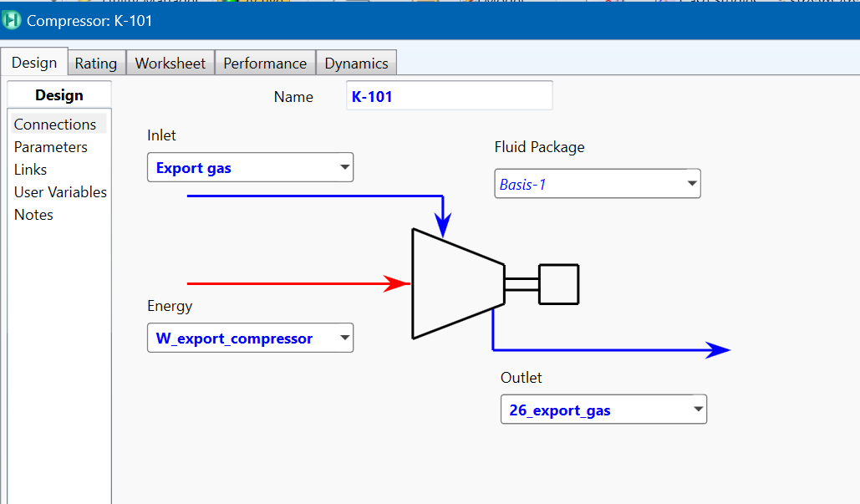Click the Name field containing K-101
The height and width of the screenshot is (504, 860).
point(449,94)
